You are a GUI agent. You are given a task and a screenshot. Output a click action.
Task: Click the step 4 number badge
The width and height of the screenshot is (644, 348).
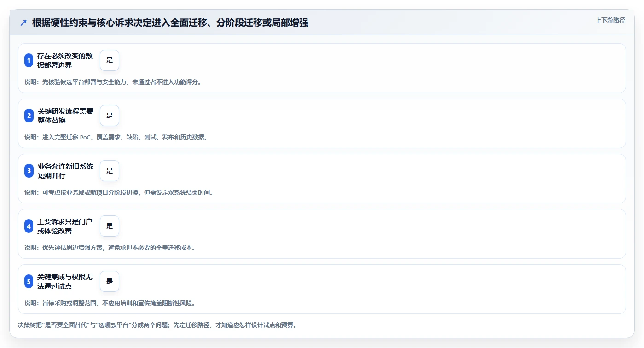(x=29, y=226)
